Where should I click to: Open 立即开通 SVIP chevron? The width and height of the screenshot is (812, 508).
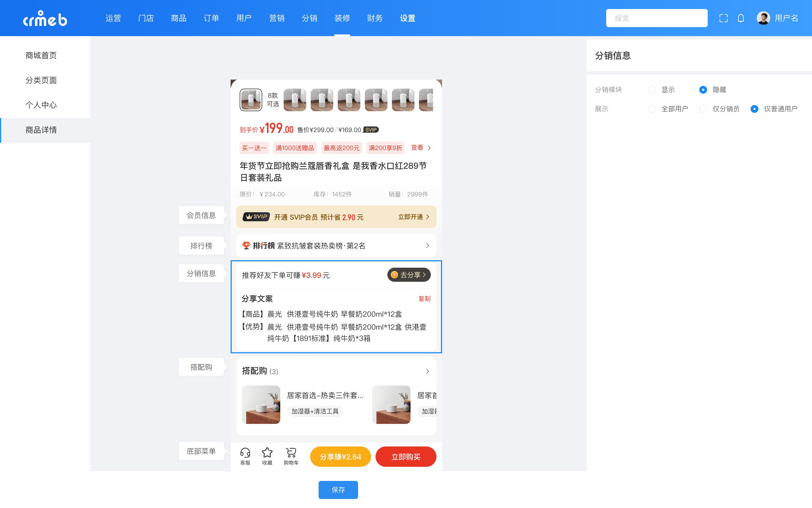pos(428,217)
